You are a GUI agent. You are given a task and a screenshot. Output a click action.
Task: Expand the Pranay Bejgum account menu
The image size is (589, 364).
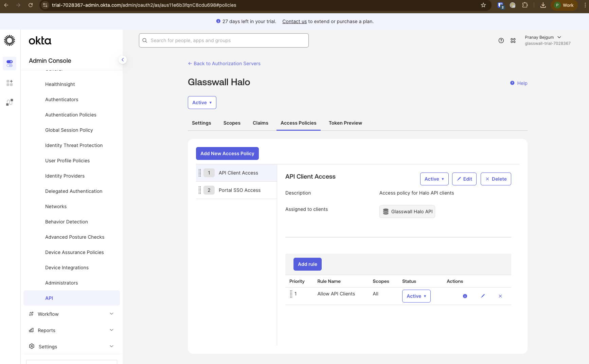547,40
